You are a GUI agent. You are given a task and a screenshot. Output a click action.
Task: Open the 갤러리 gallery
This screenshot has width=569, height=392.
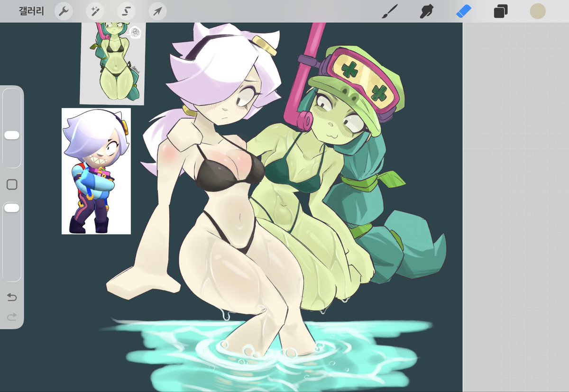(31, 11)
